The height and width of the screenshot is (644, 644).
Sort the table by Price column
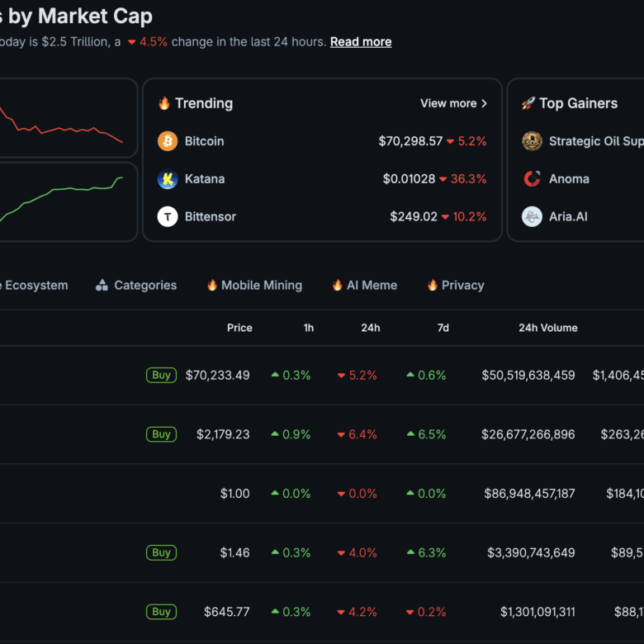239,328
